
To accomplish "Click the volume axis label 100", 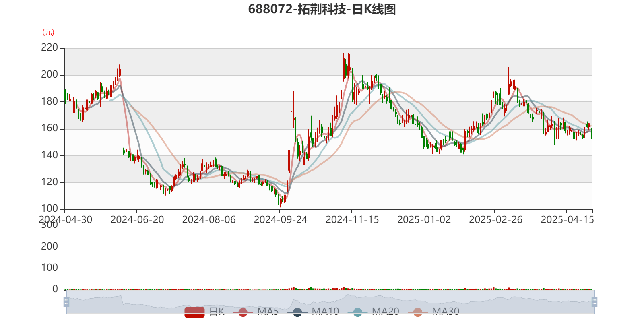I will [x=50, y=268].
